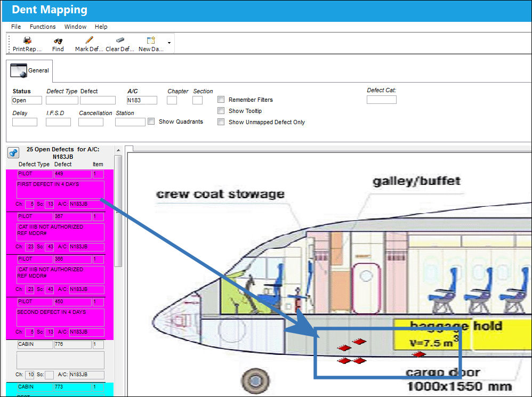Select the Mark Defect pencil tool
This screenshot has width=532, height=397.
click(x=89, y=40)
